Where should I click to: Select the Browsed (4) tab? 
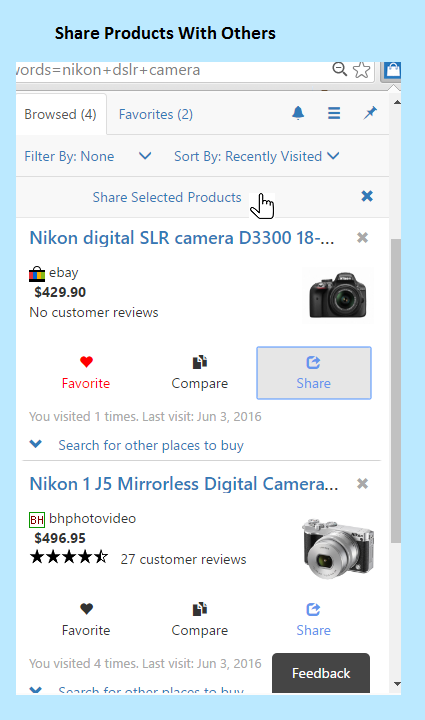point(61,114)
